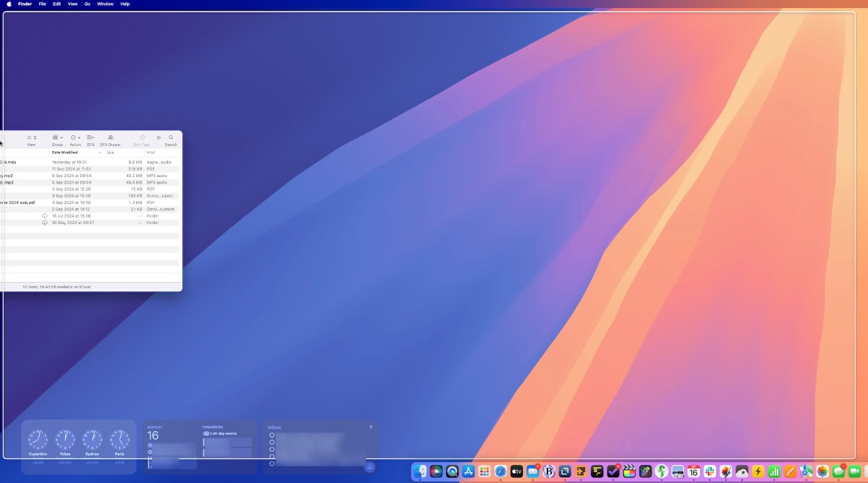This screenshot has height=483, width=868.
Task: Open Mail from the Dock
Action: (533, 471)
